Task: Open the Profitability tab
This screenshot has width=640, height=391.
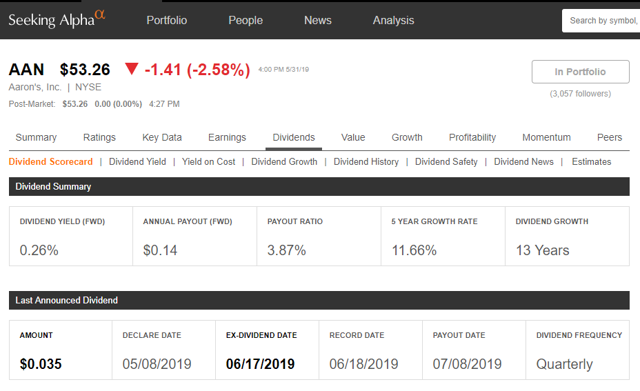Action: (x=472, y=138)
